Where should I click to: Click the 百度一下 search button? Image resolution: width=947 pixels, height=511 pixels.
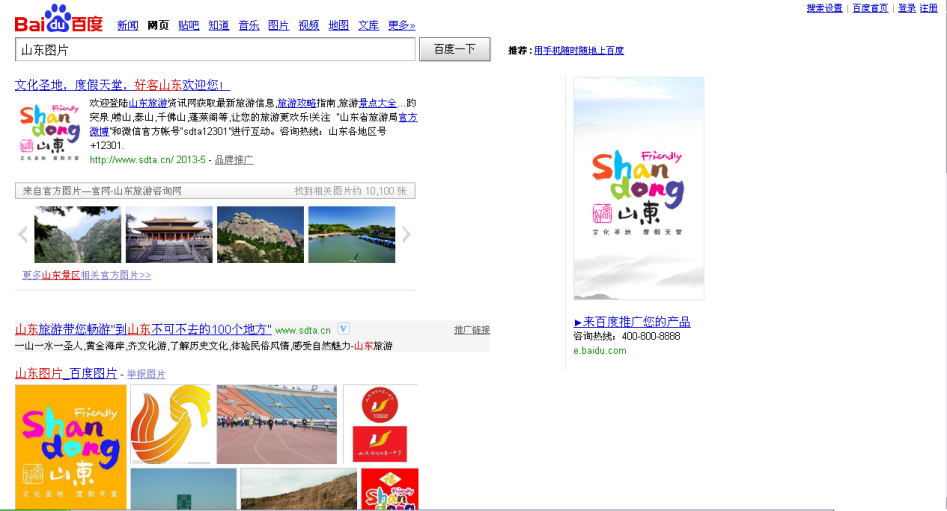pos(455,49)
